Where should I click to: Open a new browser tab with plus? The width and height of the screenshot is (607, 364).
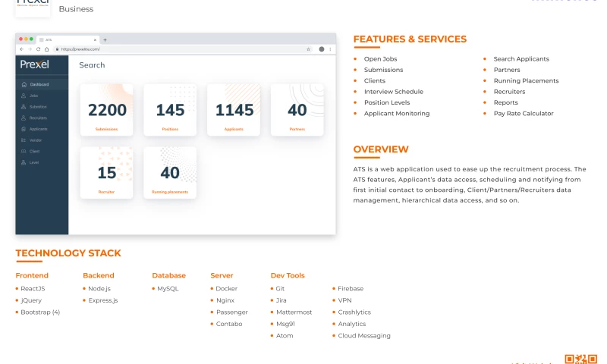click(x=105, y=39)
